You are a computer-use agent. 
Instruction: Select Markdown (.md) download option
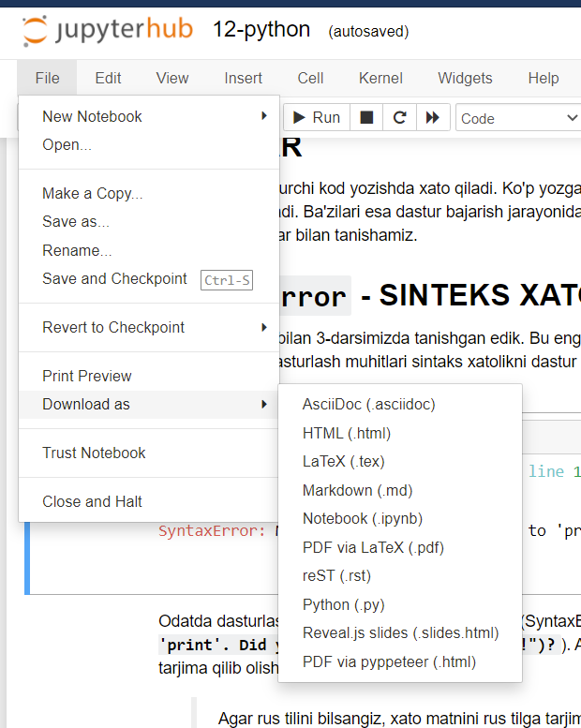coord(357,490)
